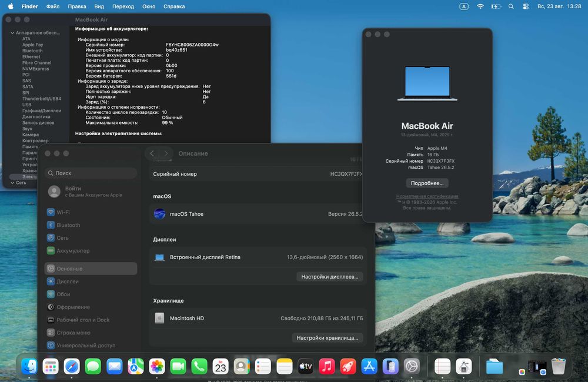Click the Поиск field in System Settings
The height and width of the screenshot is (382, 588).
[x=91, y=173]
